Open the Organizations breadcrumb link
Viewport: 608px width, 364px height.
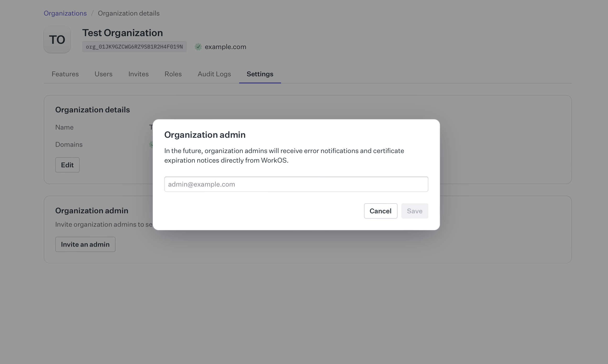click(x=65, y=13)
